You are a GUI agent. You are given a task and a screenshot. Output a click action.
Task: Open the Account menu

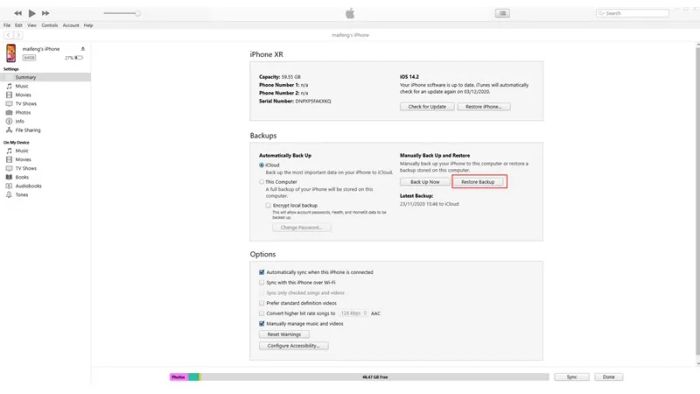[x=71, y=25]
